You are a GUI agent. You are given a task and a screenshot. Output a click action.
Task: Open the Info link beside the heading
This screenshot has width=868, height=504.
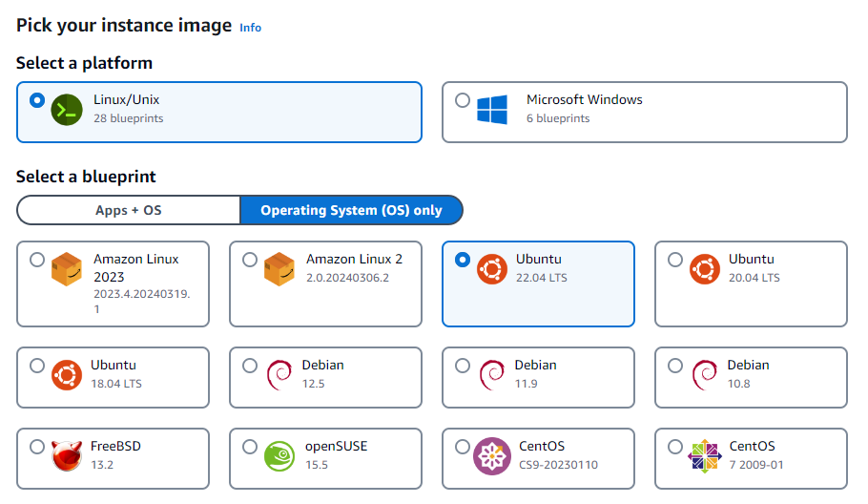[x=250, y=28]
